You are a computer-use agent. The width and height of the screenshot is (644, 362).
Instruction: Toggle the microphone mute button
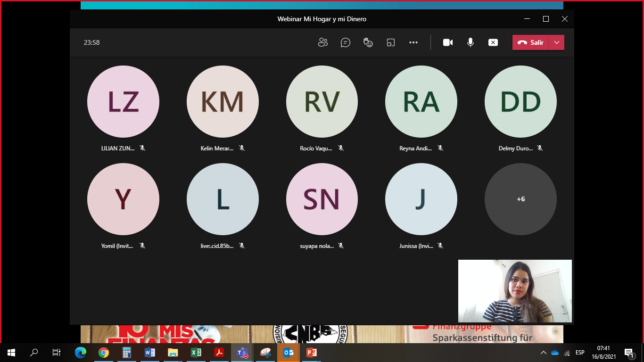(x=470, y=42)
